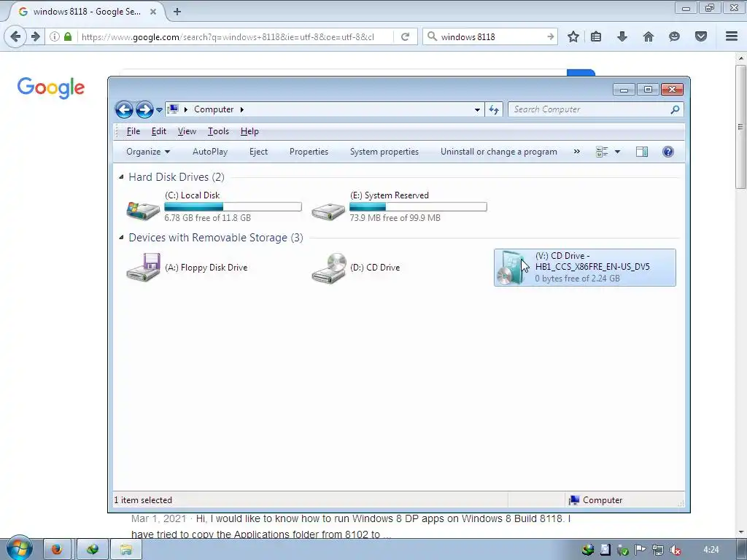Select the (A:) Floppy Disk Drive icon
This screenshot has height=560, width=747.
point(144,268)
